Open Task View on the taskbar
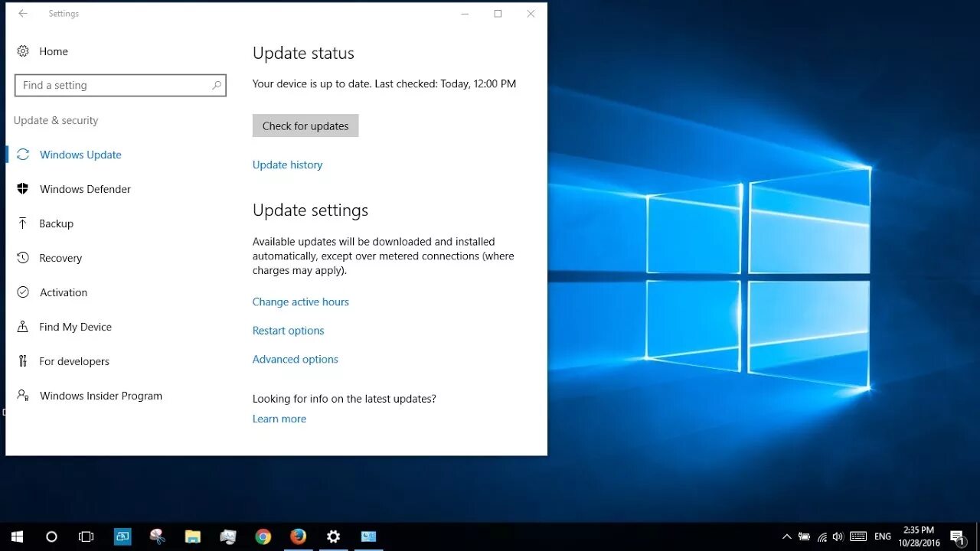Screen dimensions: 980x551 (x=86, y=536)
